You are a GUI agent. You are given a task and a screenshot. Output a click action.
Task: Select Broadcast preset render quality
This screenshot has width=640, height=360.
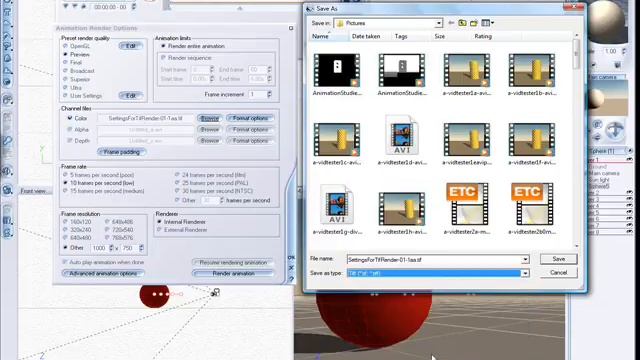tap(78, 71)
